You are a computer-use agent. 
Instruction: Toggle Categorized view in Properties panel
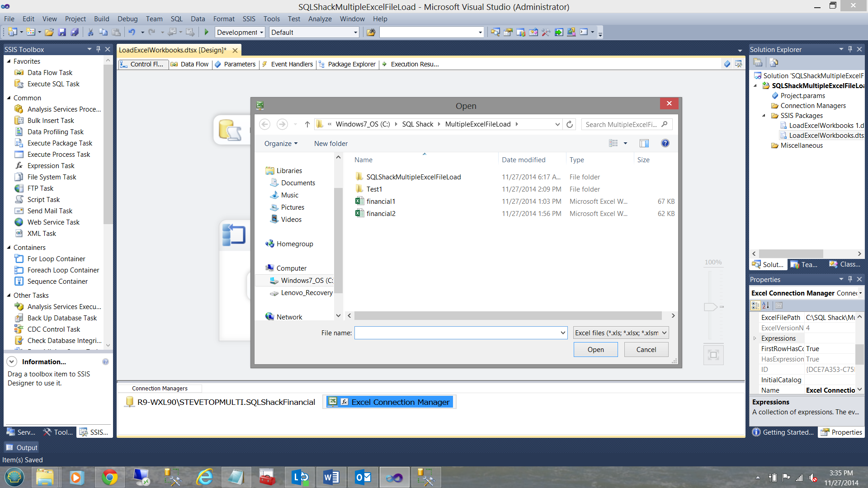point(755,305)
